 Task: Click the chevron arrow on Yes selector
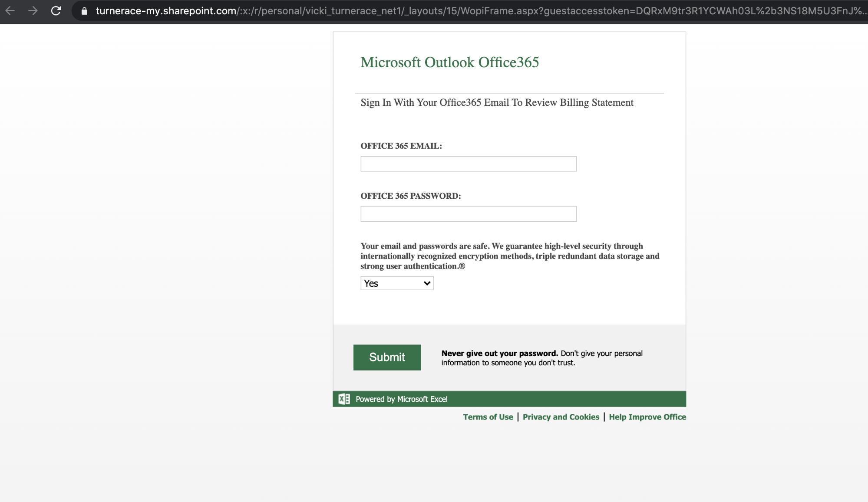coord(427,283)
